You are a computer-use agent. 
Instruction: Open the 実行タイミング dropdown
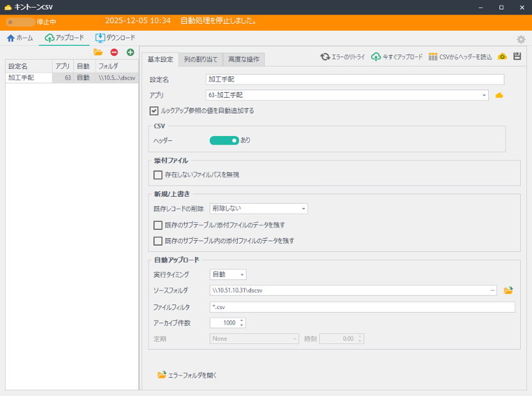click(x=228, y=274)
